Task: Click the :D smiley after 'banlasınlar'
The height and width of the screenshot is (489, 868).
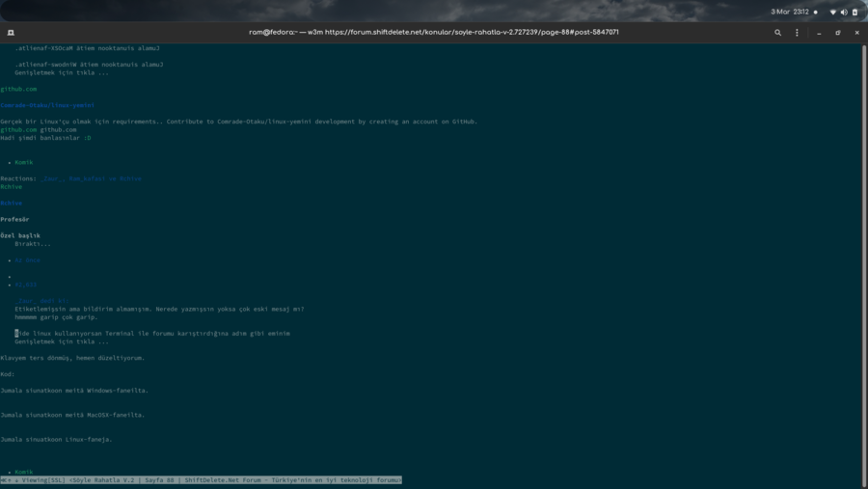Action: coord(88,138)
